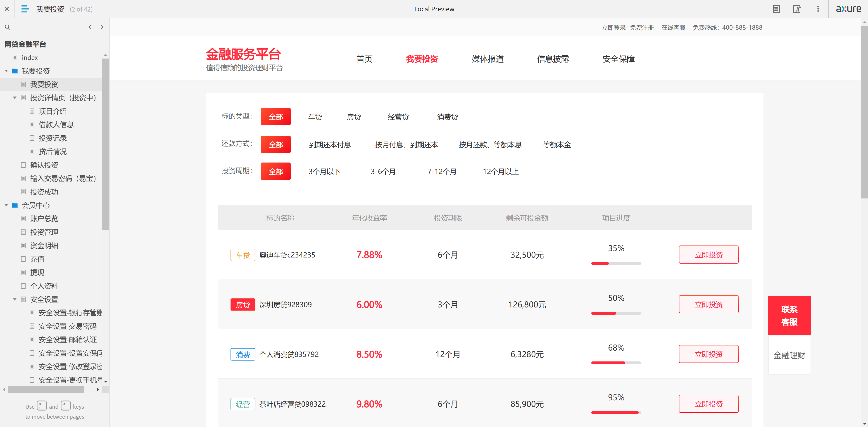Click the 立即登录 link
The image size is (868, 427).
coord(614,28)
